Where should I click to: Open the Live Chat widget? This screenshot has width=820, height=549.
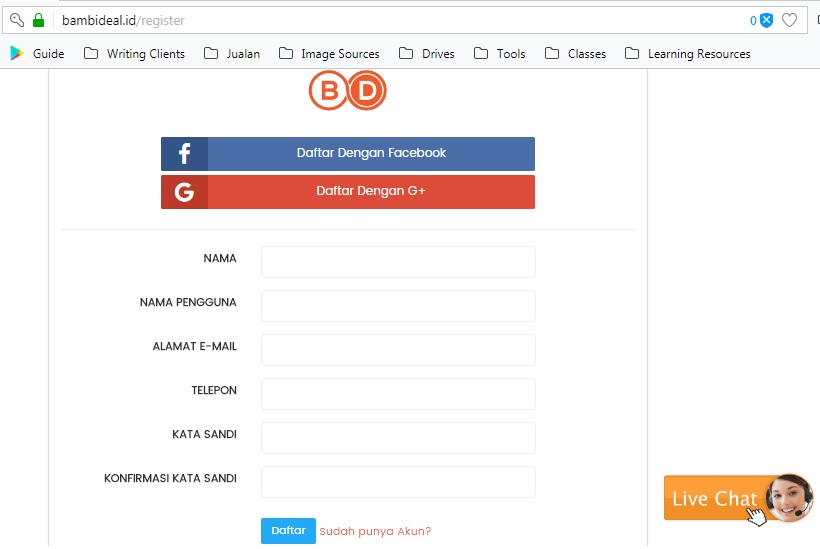pyautogui.click(x=738, y=498)
